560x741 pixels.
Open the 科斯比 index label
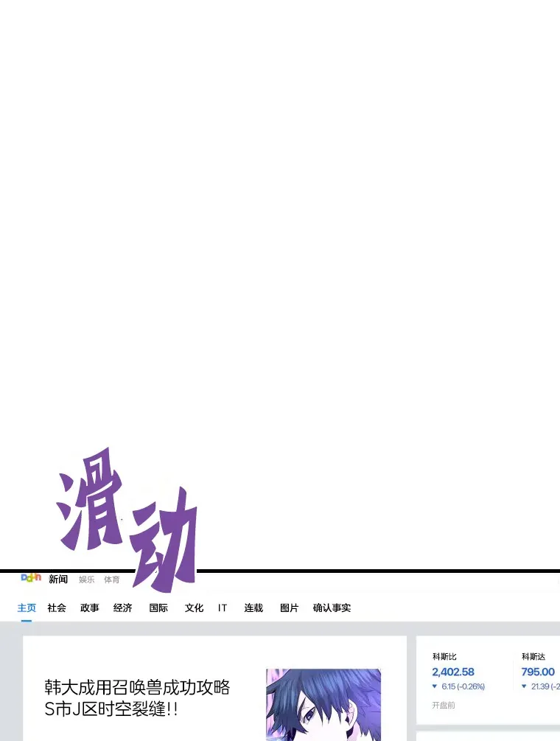(x=444, y=656)
